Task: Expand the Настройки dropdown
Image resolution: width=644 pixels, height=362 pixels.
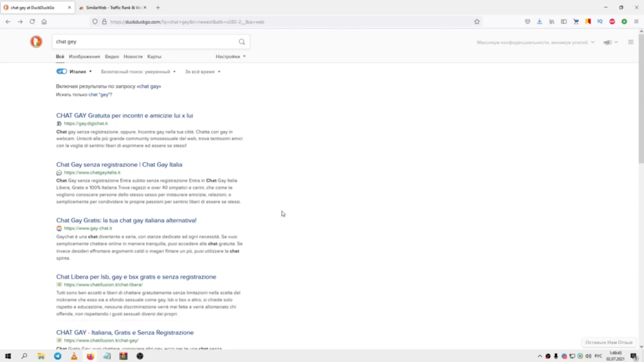Action: tap(231, 57)
